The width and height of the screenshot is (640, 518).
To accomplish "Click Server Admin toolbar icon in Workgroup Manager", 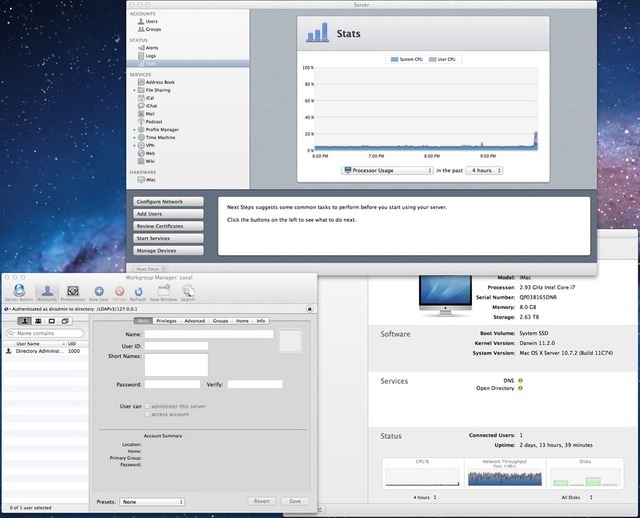I will (19, 293).
